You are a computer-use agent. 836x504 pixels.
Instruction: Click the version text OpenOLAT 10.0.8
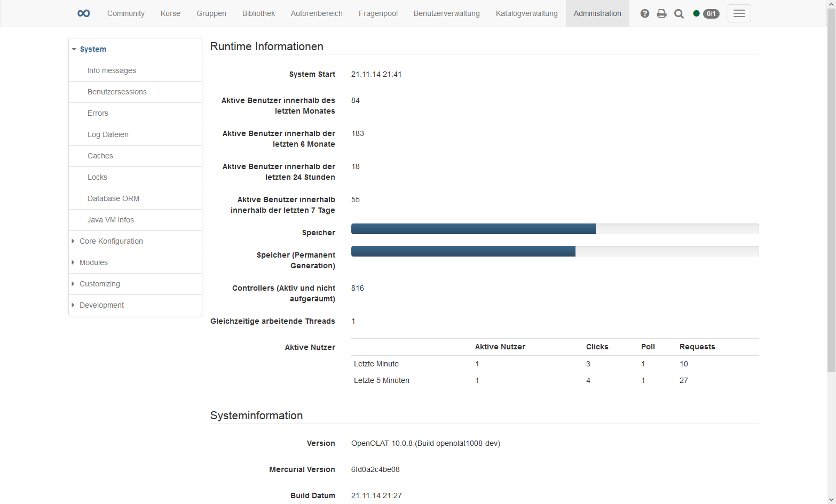425,443
